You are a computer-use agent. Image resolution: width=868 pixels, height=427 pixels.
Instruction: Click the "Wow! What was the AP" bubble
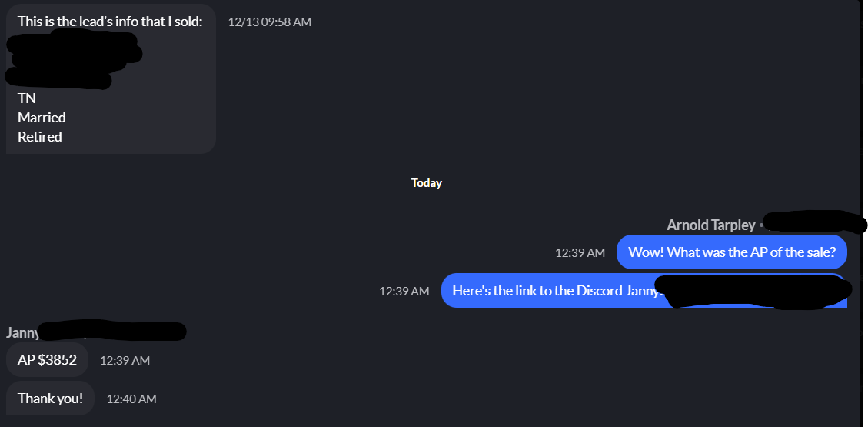tap(731, 252)
